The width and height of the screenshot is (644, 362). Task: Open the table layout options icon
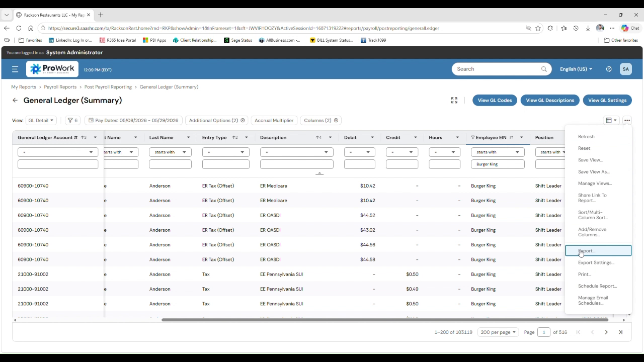tap(611, 120)
